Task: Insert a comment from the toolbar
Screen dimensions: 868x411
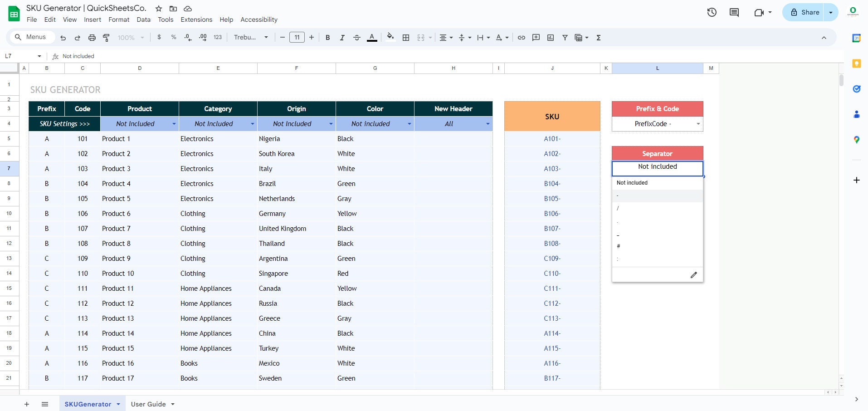Action: [536, 37]
